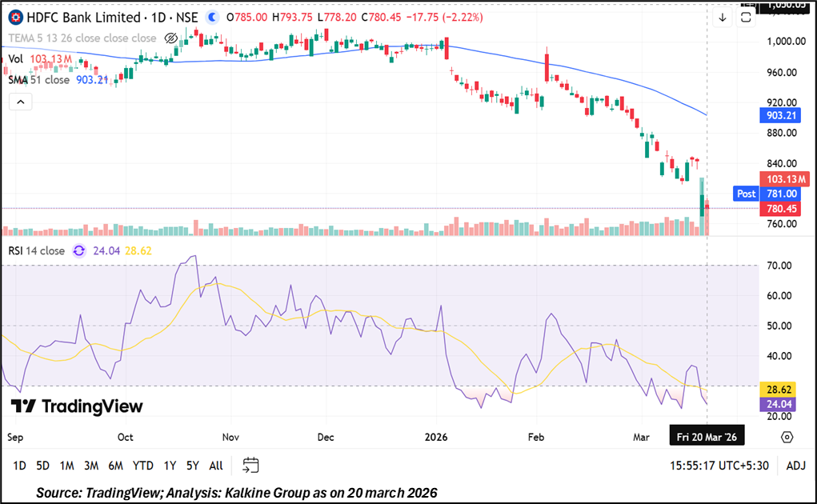
Task: Select the 1D time range
Action: pos(19,466)
